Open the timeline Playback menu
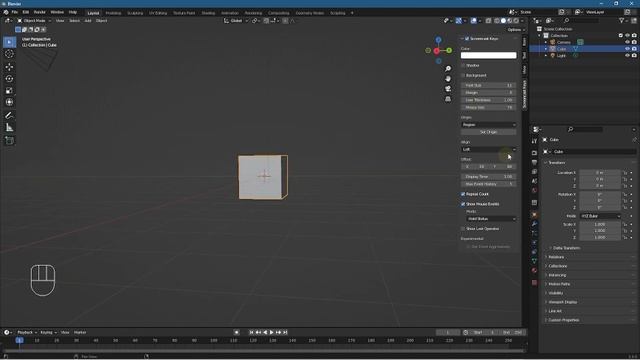The width and height of the screenshot is (640, 360). click(27, 332)
